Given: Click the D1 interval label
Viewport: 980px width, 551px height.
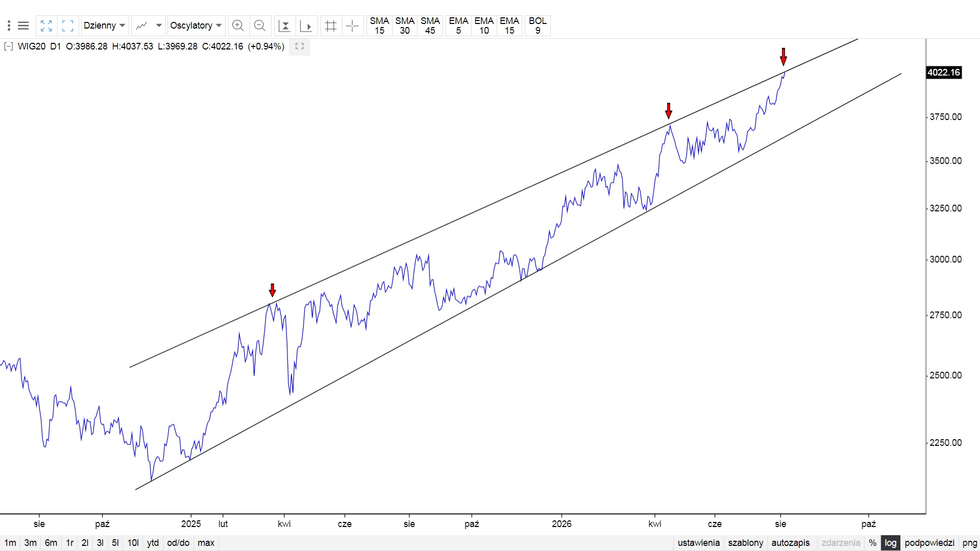Looking at the screenshot, I should coord(56,46).
